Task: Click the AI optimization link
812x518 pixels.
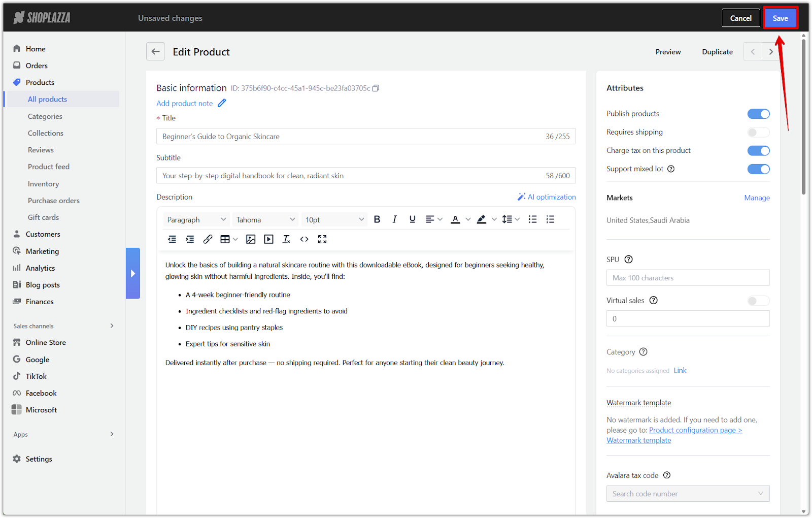Action: [547, 197]
